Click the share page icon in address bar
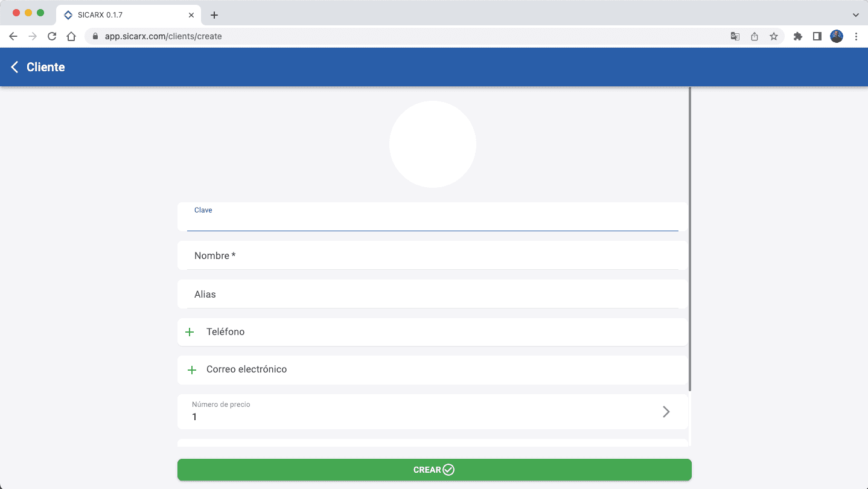The width and height of the screenshot is (868, 489). pyautogui.click(x=755, y=36)
